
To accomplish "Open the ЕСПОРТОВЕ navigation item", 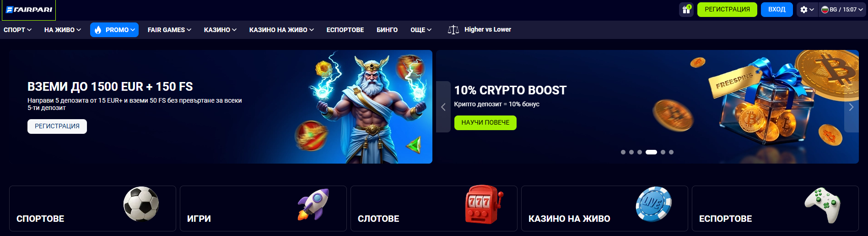I will pos(345,30).
